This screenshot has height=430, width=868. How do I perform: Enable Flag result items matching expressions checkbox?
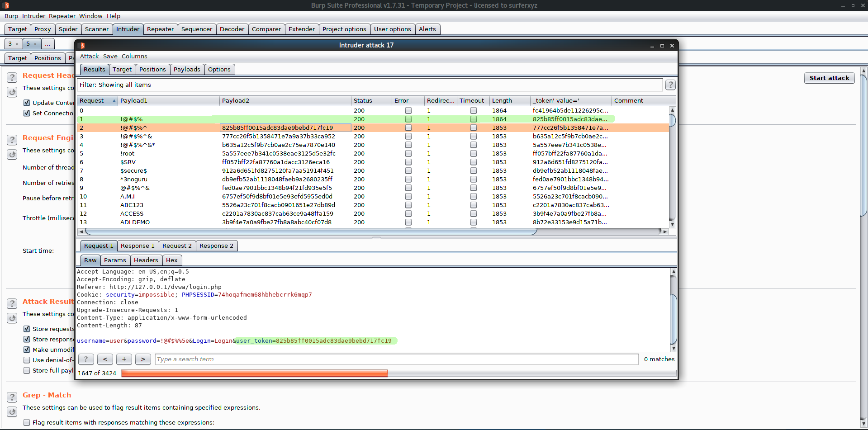click(x=27, y=422)
